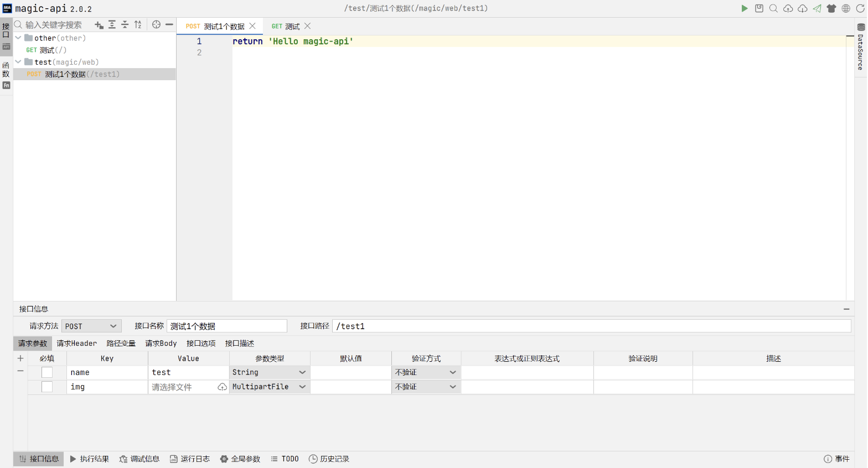Focus the keyword search field 输入关键字搜索
This screenshot has width=868, height=468.
[x=54, y=25]
